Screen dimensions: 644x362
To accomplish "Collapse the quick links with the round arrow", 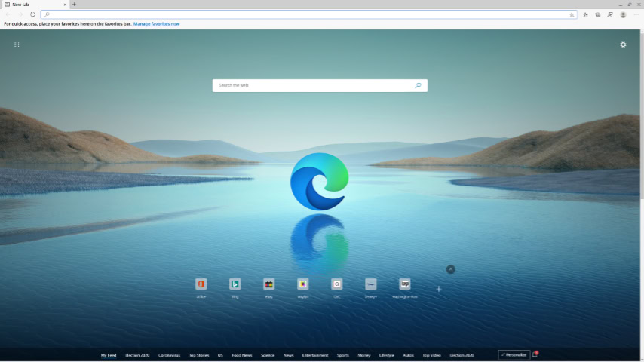I will (450, 269).
